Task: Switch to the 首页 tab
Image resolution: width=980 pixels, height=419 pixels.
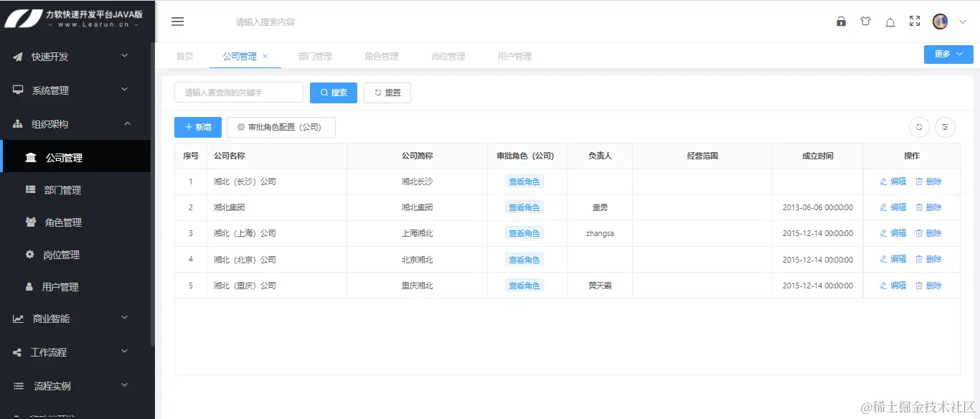Action: 184,55
